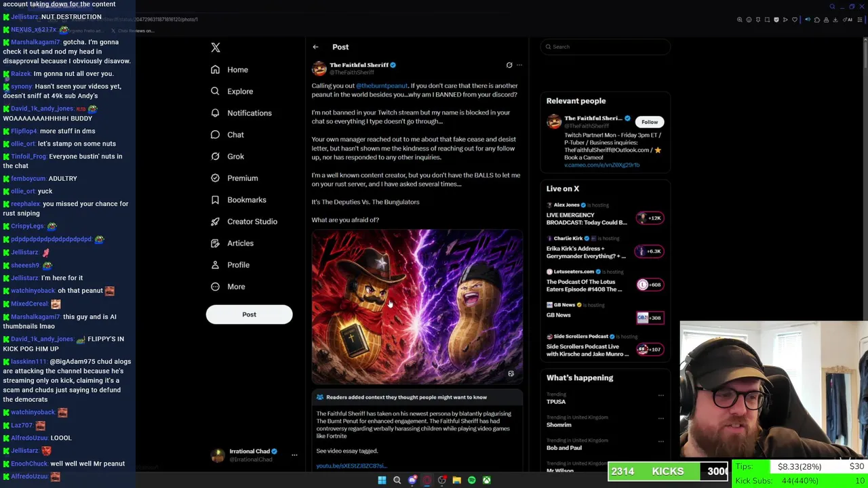Open Discord from the taskbar
868x488 pixels.
point(412,480)
